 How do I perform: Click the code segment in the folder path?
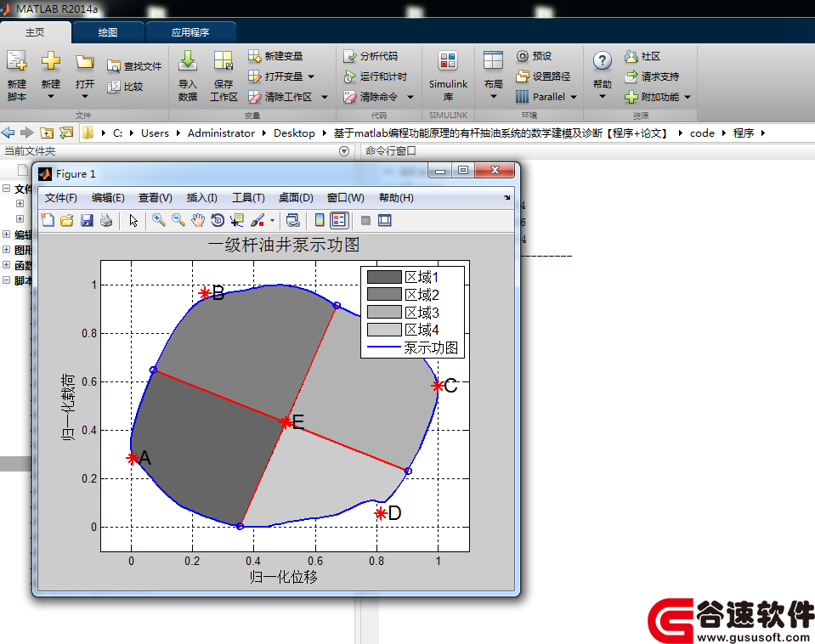click(702, 133)
